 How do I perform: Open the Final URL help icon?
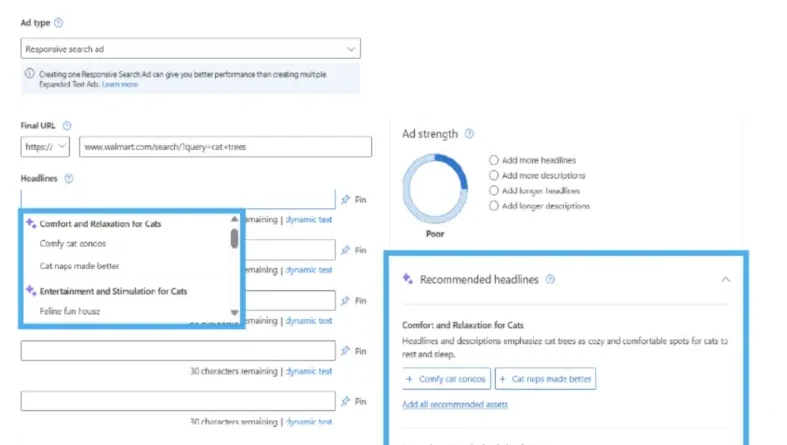click(67, 125)
